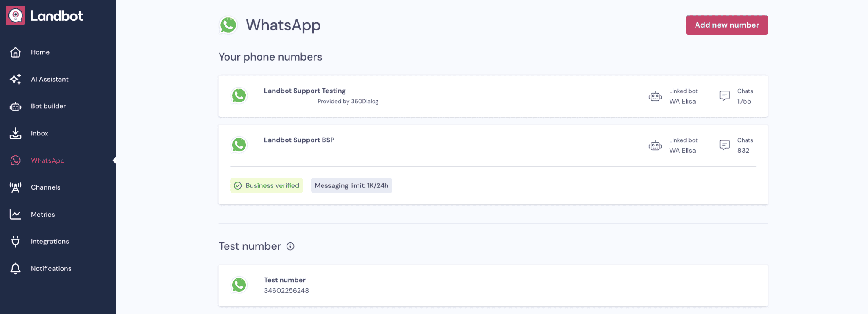
Task: Open the Metrics chart icon
Action: [x=15, y=215]
